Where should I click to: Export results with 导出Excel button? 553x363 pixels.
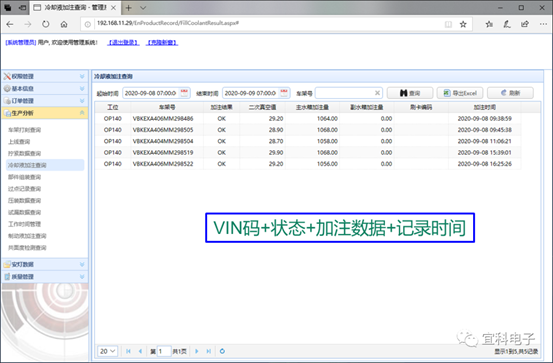460,93
